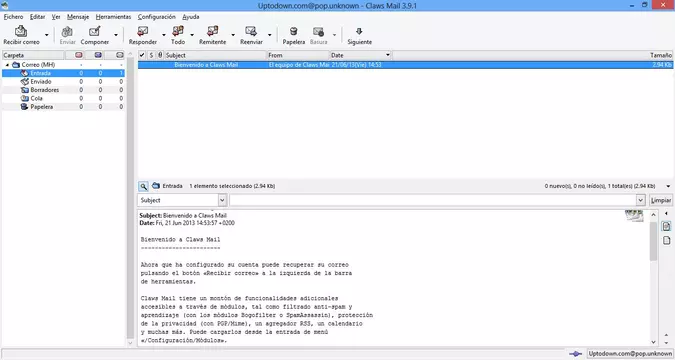Click the Entrada folder icon in status line
The width and height of the screenshot is (675, 360).
click(x=156, y=186)
